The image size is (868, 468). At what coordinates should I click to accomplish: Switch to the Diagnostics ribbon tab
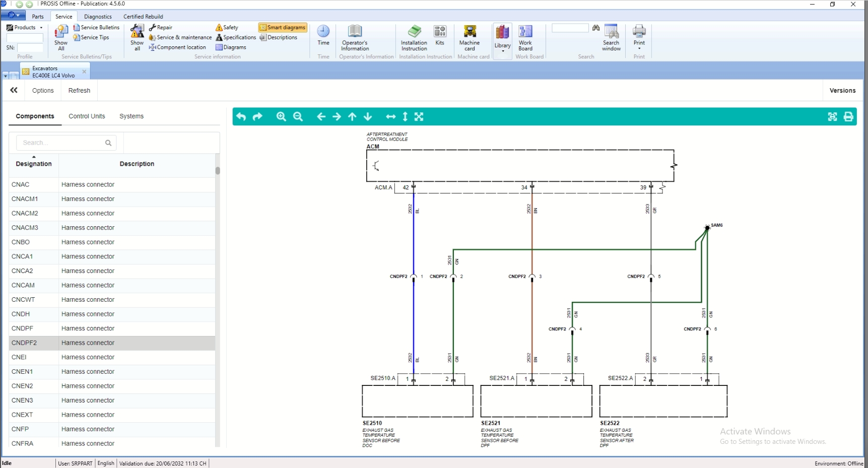pos(98,17)
